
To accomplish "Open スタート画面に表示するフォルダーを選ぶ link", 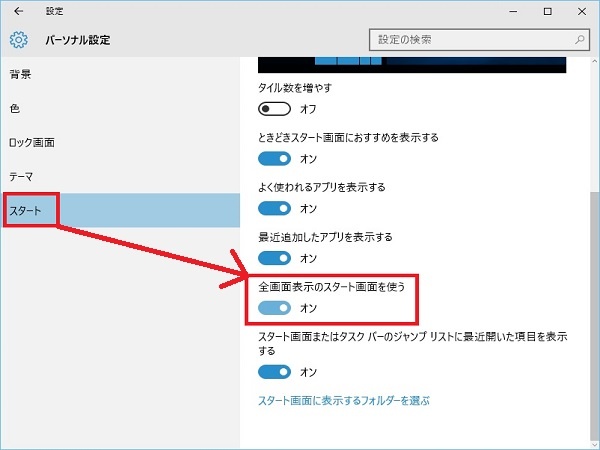I will click(344, 401).
